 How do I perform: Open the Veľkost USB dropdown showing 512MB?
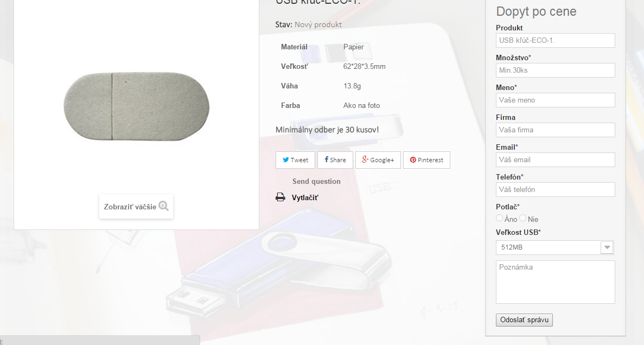[x=555, y=247]
